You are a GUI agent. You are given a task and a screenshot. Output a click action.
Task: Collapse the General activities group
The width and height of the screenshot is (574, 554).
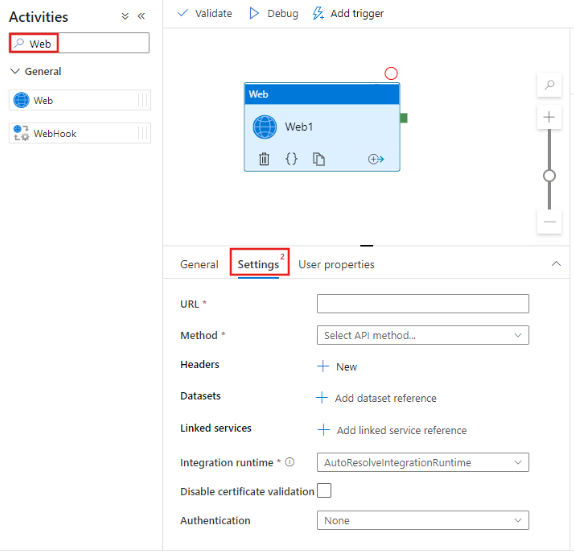(15, 71)
